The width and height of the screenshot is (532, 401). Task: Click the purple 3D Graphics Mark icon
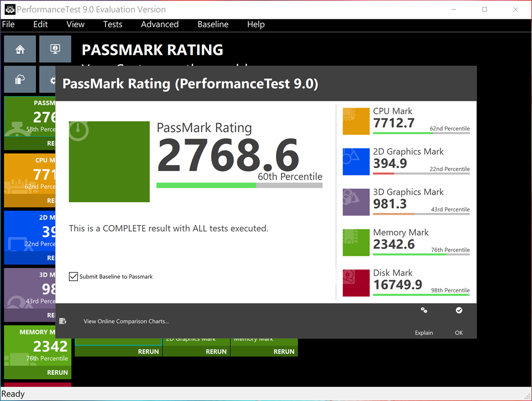pyautogui.click(x=356, y=202)
